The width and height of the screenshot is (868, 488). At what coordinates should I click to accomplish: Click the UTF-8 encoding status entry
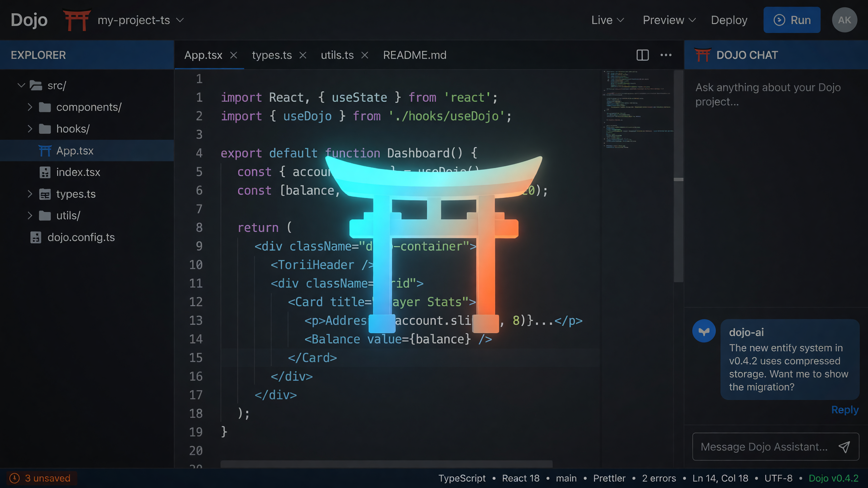778,478
